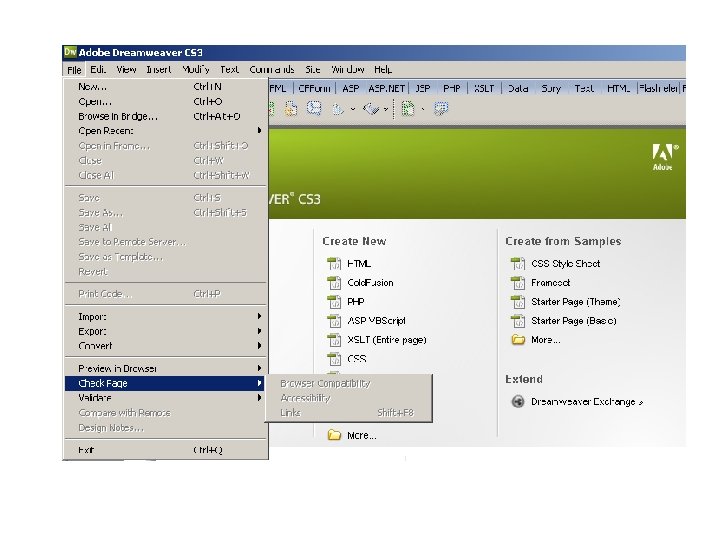Switch to the XSLT insert tab
The height and width of the screenshot is (540, 720).
point(484,88)
